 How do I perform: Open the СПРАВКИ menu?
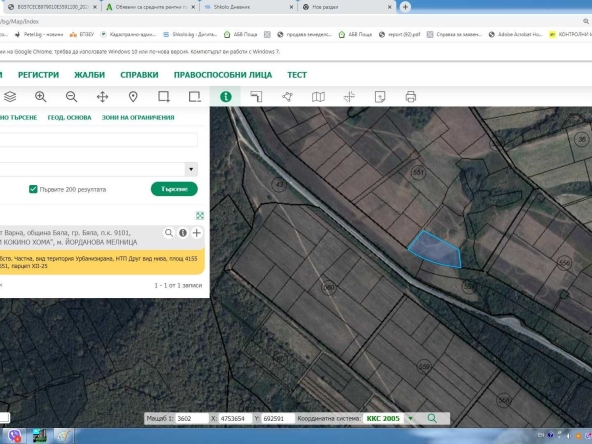pos(139,75)
